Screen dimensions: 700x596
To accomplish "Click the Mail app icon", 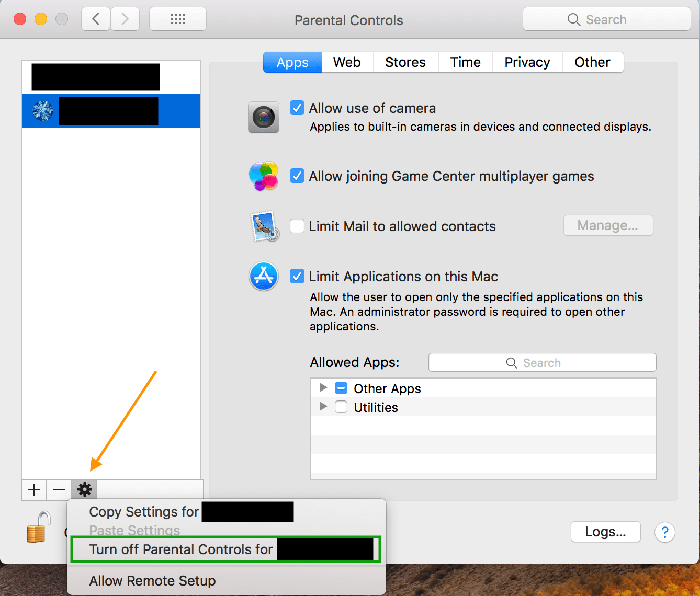I will pos(263,227).
